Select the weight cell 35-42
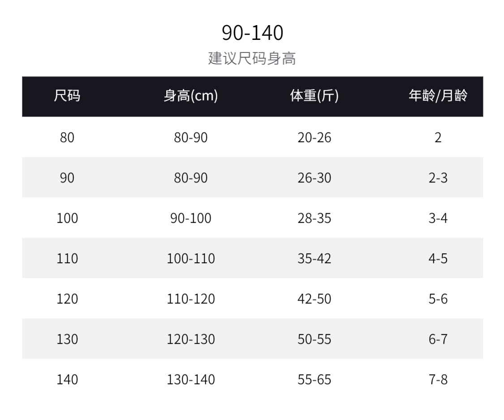504x420 pixels. tap(314, 258)
